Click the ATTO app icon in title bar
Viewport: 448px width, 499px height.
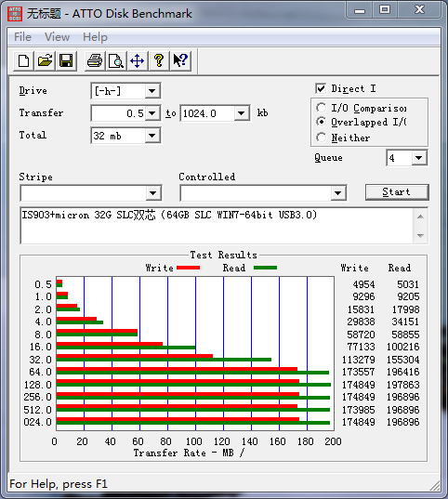pos(15,13)
